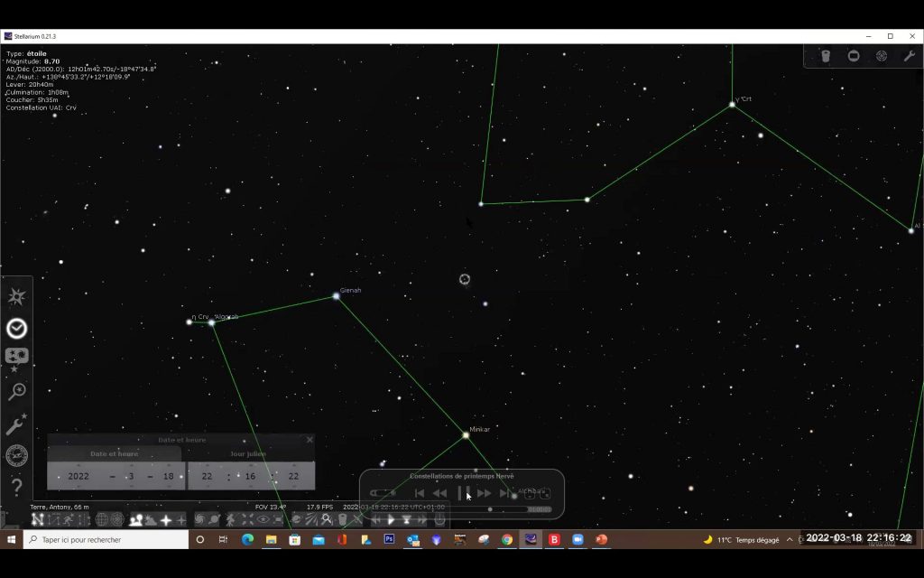Increase time speed button
The height and width of the screenshot is (578, 924).
[x=422, y=519]
